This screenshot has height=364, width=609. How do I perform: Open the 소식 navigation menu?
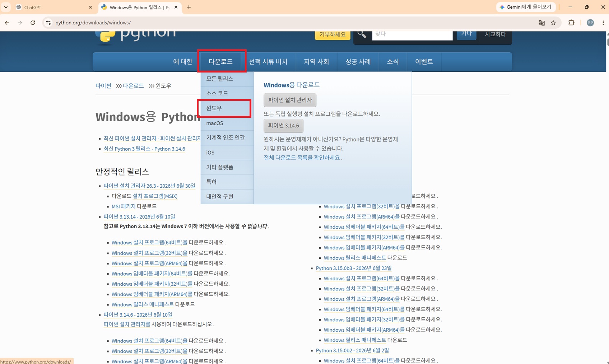[x=393, y=62]
